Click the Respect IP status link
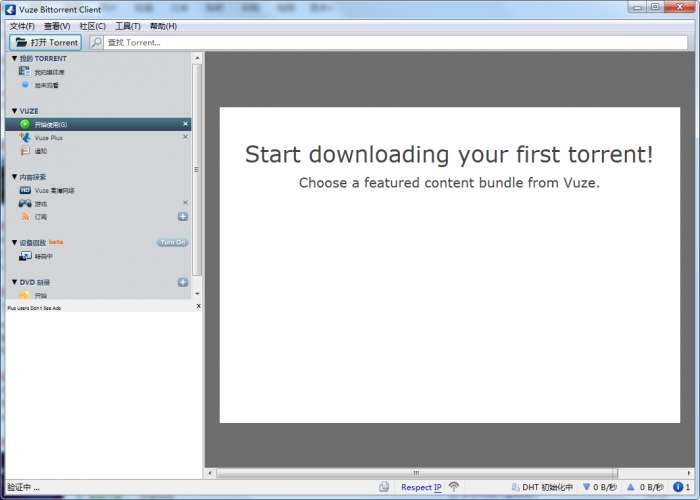The height and width of the screenshot is (500, 700). [421, 487]
